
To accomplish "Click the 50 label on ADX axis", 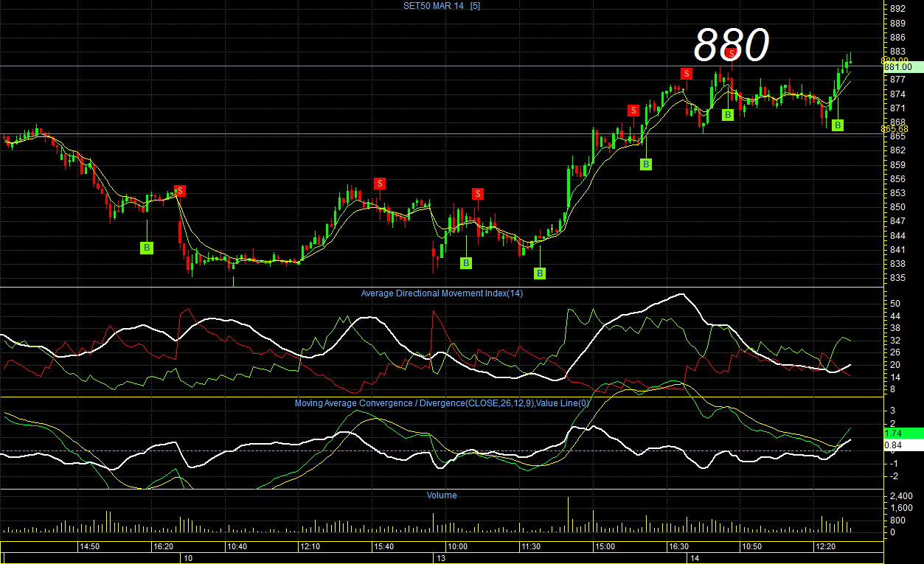I will click(895, 303).
